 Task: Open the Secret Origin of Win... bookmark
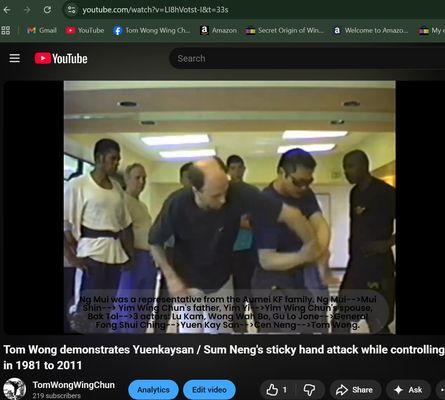(285, 30)
